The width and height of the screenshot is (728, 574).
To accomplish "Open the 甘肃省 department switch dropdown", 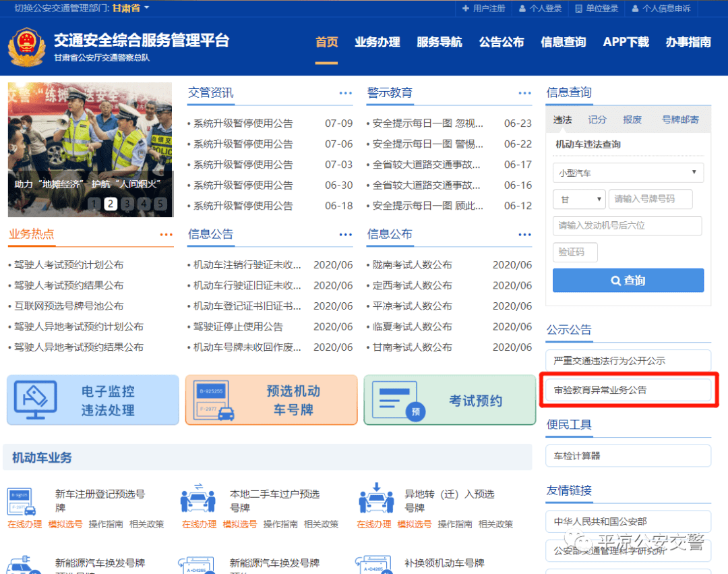I will 131,8.
